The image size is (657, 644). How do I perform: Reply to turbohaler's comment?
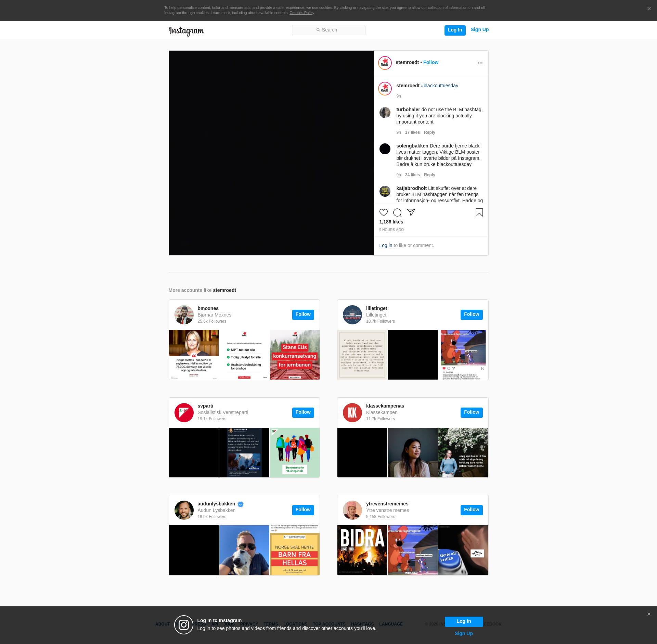(x=429, y=132)
